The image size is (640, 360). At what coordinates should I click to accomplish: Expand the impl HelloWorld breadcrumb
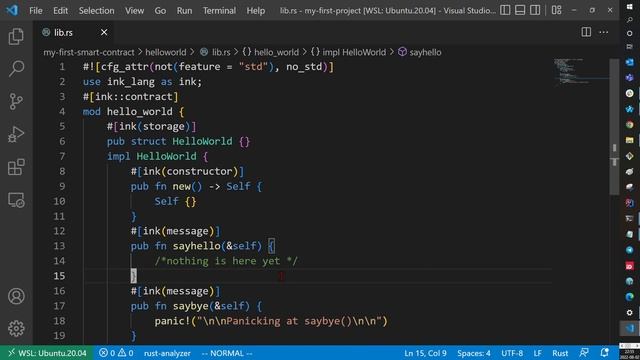point(348,52)
